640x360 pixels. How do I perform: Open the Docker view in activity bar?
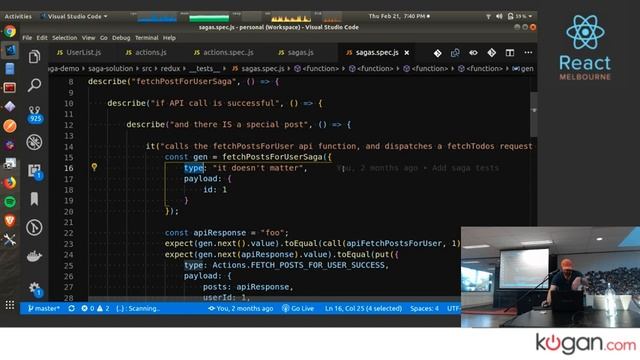(35, 256)
